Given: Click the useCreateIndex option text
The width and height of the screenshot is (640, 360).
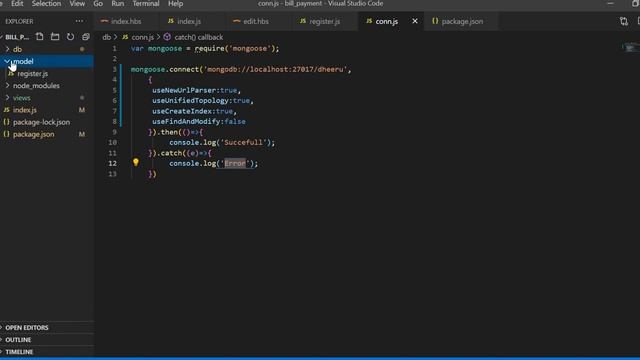Looking at the screenshot, I should click(x=182, y=111).
